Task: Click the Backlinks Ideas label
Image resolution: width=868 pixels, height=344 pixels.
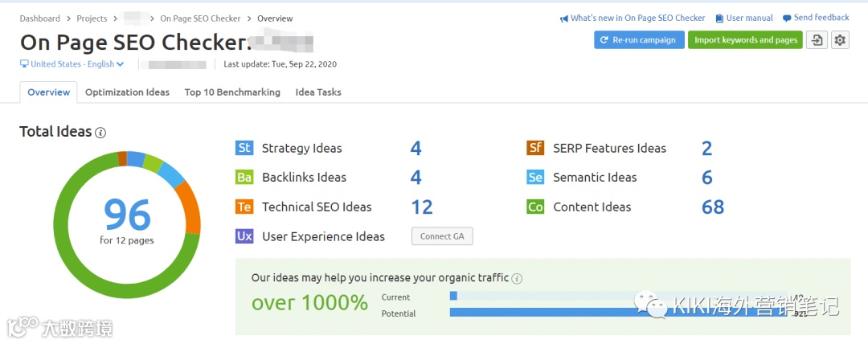Action: click(x=305, y=178)
